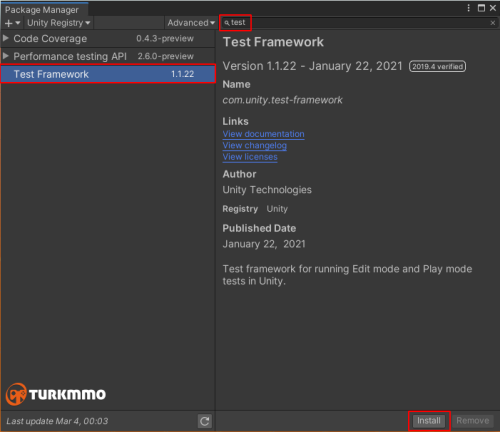
Task: Open the View changelog link
Action: click(x=255, y=146)
